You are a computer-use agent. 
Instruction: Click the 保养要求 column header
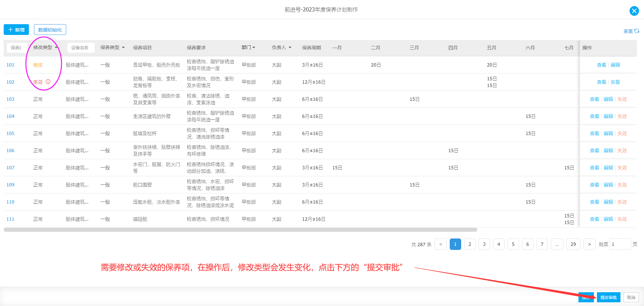pyautogui.click(x=196, y=48)
